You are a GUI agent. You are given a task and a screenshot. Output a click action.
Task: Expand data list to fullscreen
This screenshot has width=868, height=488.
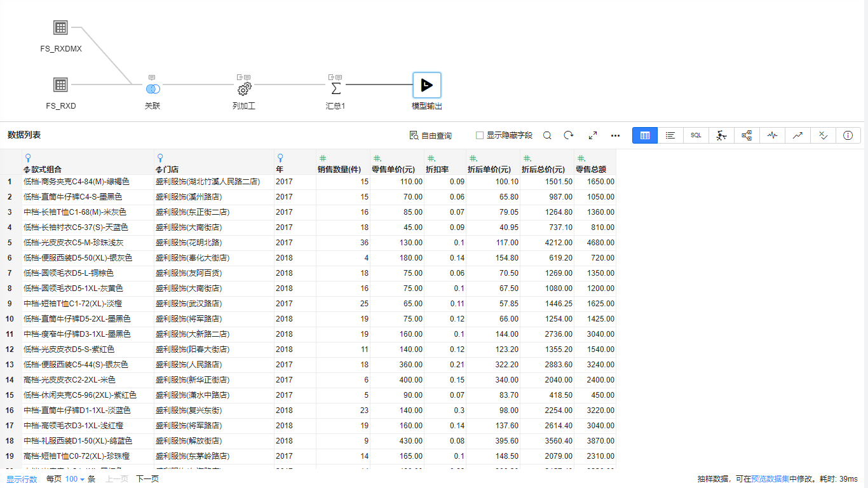(x=593, y=135)
